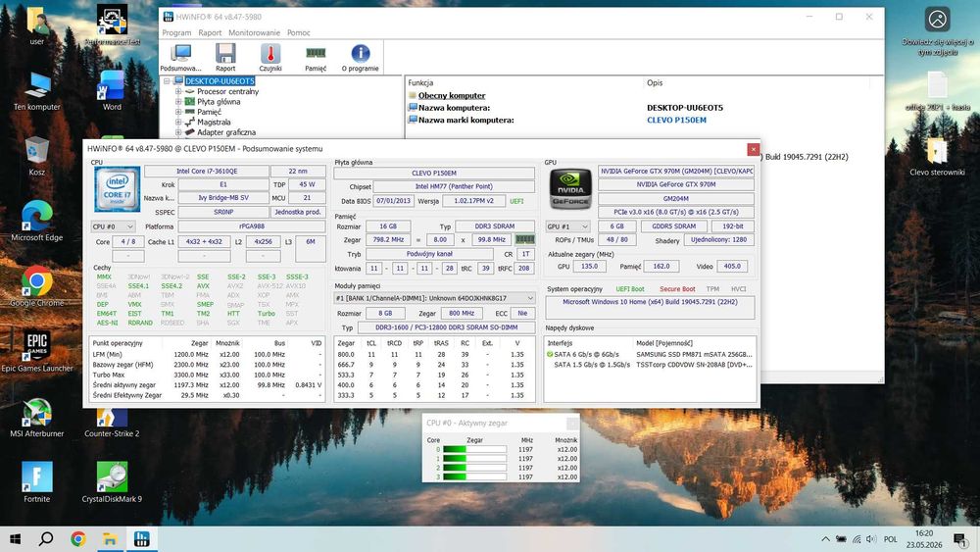Screen dimensions: 980x552
Task: Expand the Adapter graficzny node
Action: pos(178,132)
